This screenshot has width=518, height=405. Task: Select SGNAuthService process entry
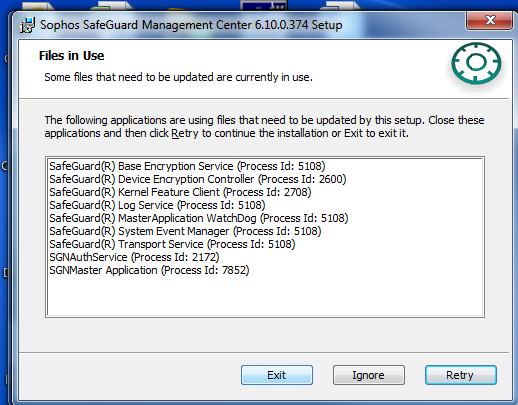134,257
